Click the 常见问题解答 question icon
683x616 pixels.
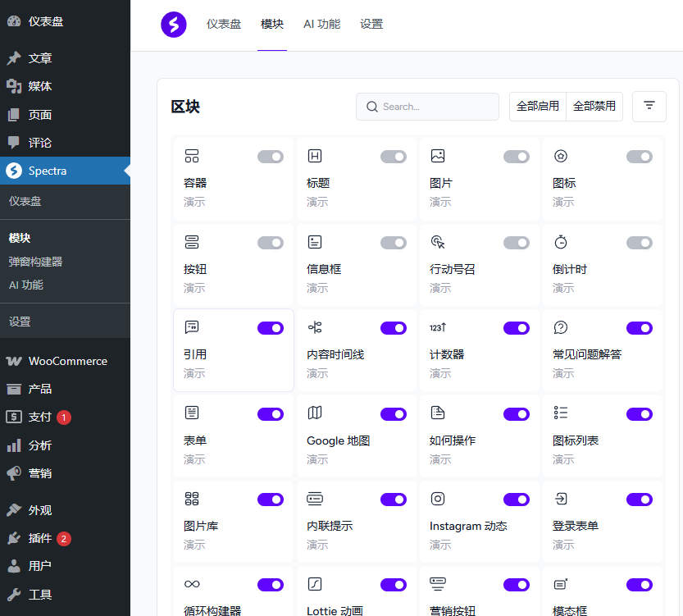pyautogui.click(x=561, y=327)
